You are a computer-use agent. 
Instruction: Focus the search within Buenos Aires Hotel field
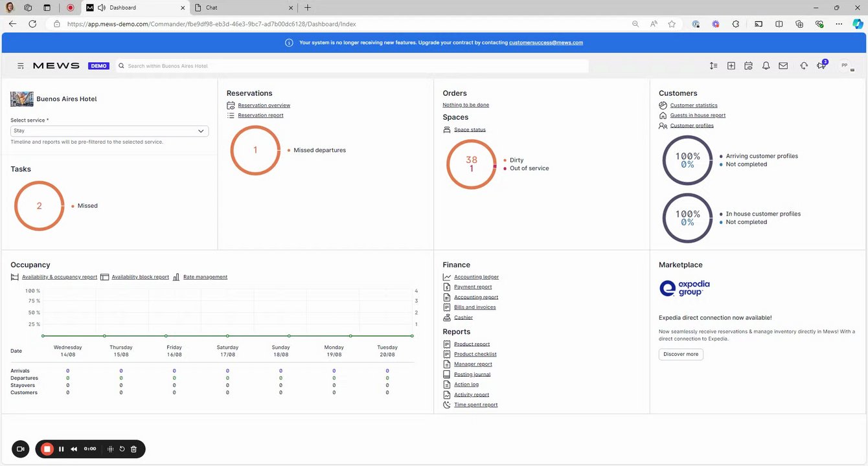[352, 66]
